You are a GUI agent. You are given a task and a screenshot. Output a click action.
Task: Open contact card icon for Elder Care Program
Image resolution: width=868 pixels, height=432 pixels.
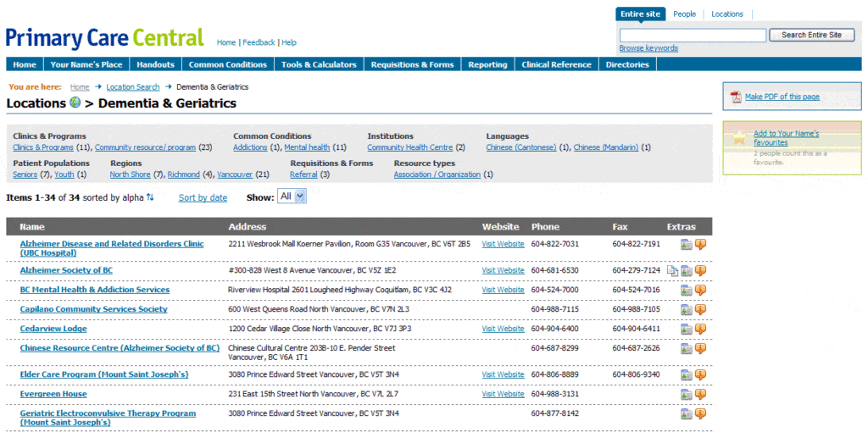pos(687,374)
